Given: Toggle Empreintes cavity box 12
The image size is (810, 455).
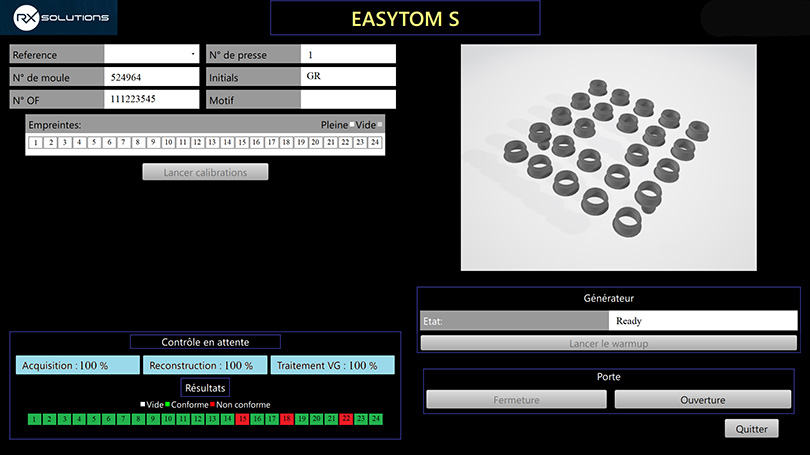Looking at the screenshot, I should (197, 142).
